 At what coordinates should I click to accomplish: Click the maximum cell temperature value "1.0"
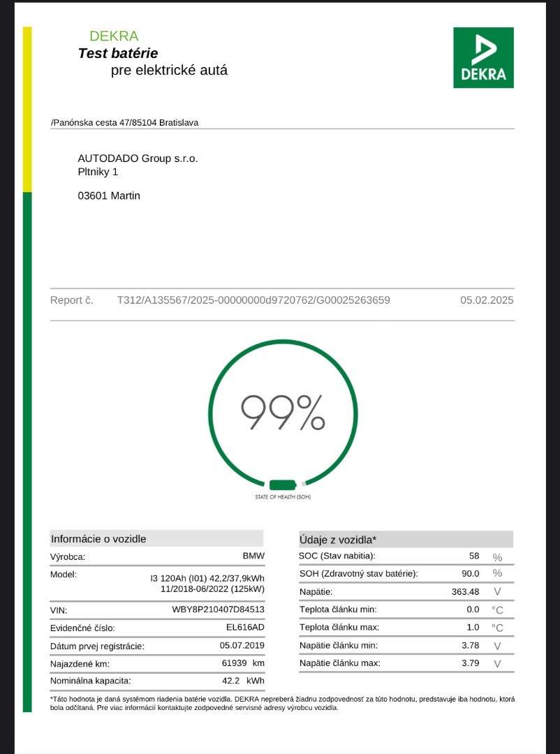pyautogui.click(x=473, y=627)
